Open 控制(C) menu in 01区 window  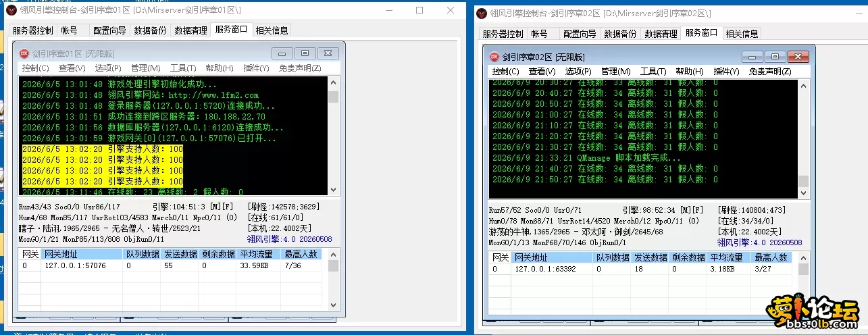click(35, 68)
